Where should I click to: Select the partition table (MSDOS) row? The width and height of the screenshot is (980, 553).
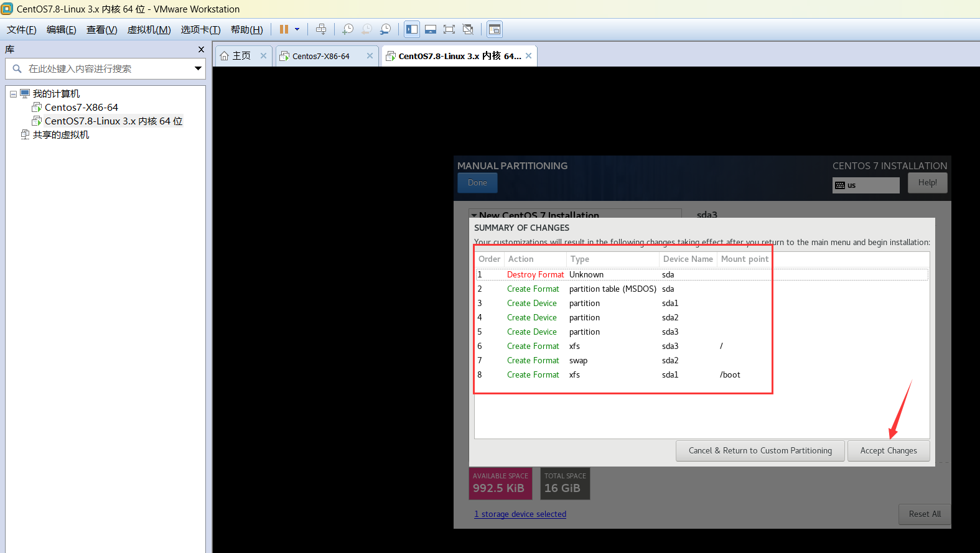[x=702, y=289]
